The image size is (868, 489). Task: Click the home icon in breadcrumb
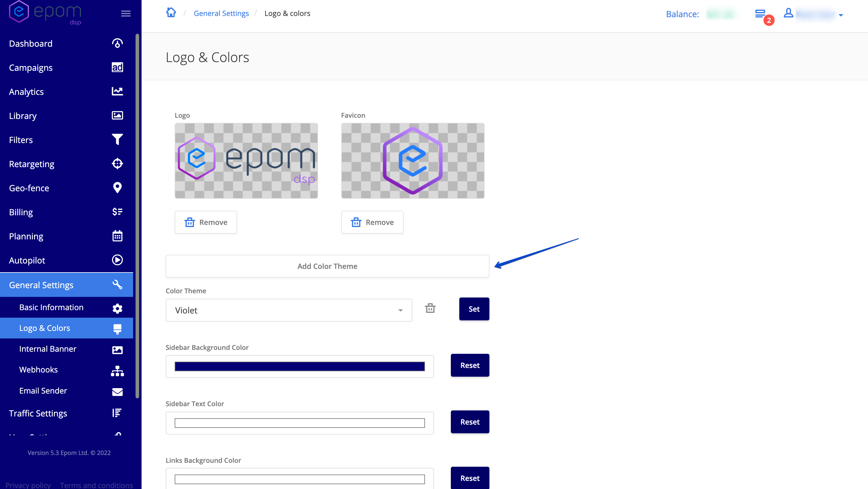[x=171, y=13]
